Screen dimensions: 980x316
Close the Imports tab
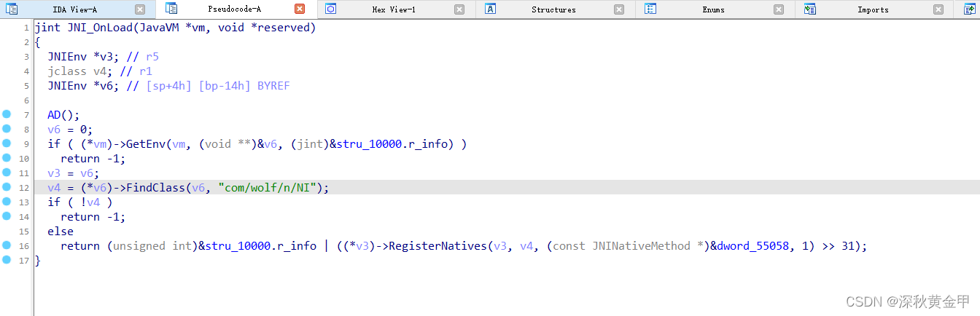tap(938, 9)
